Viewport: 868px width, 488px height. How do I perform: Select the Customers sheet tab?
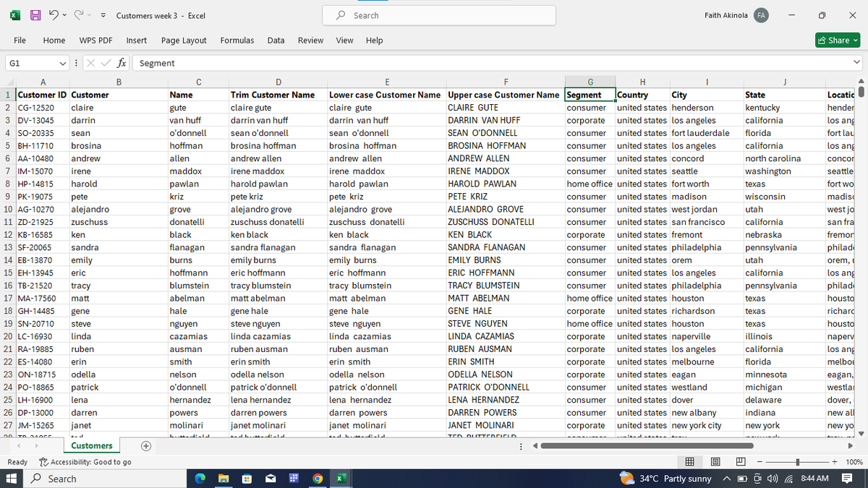coord(92,445)
